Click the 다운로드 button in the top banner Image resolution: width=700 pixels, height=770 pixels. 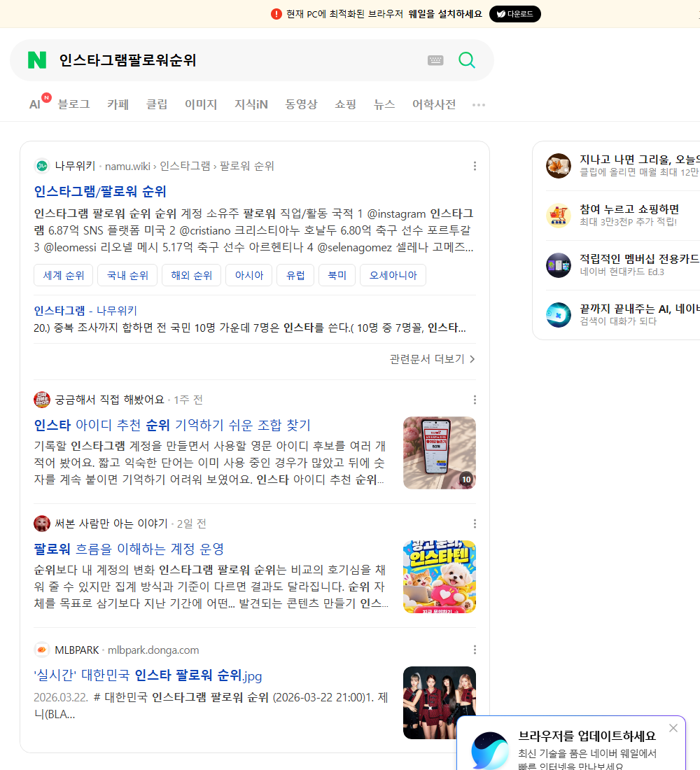(514, 14)
